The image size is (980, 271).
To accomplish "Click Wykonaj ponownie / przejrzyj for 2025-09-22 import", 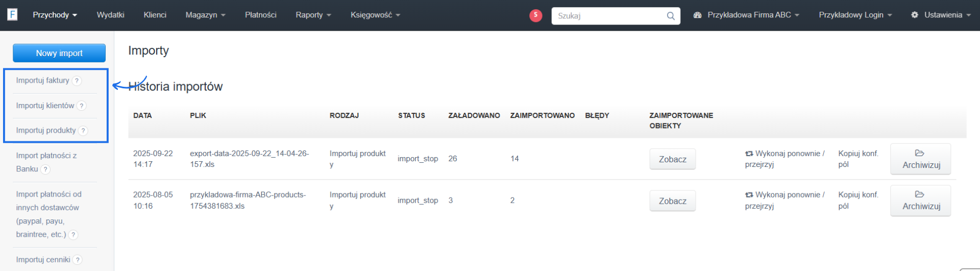I will tap(785, 159).
